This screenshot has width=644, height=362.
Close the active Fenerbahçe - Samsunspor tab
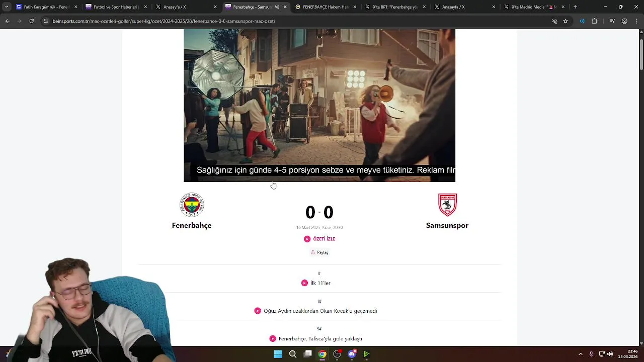[285, 7]
